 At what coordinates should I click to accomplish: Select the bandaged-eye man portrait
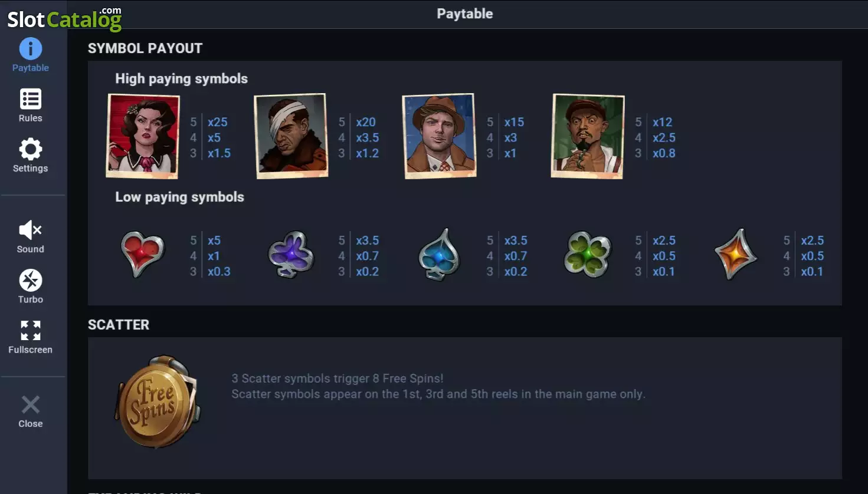[x=291, y=136]
